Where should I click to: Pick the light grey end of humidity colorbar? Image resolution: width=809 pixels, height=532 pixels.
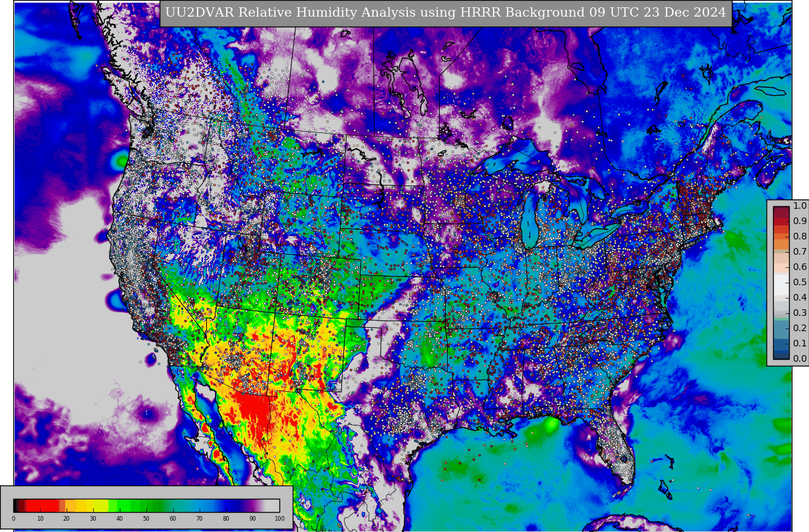(271, 505)
